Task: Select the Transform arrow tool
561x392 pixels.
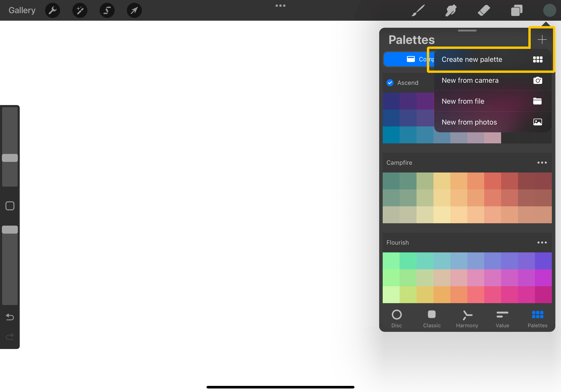Action: [x=134, y=10]
